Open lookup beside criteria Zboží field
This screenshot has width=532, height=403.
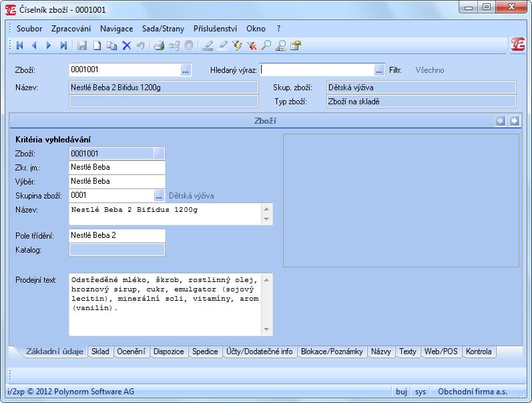(159, 154)
